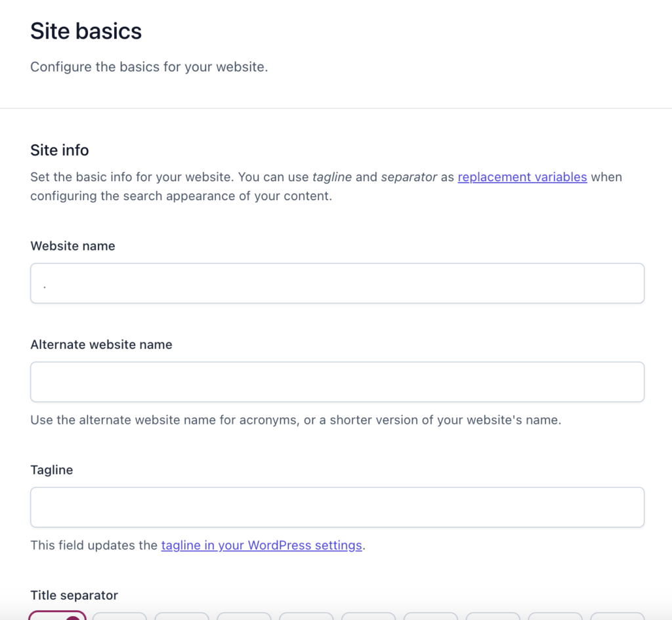
Task: Select the Tagline input box
Action: (x=337, y=507)
